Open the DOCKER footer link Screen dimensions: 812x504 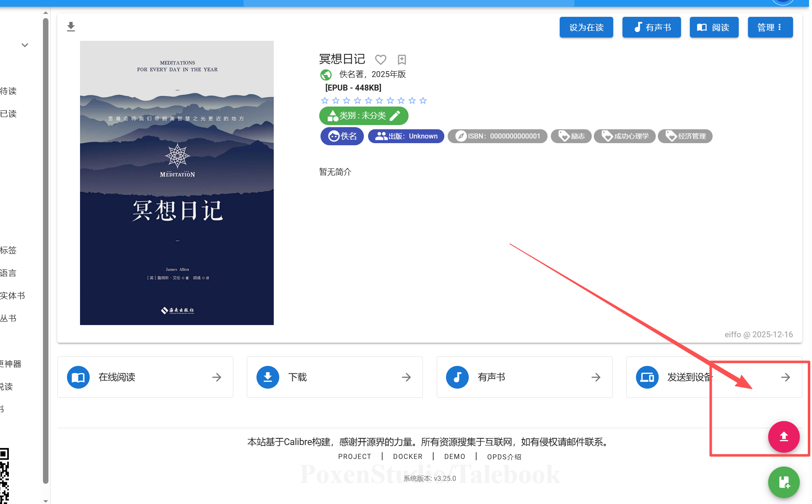coord(407,456)
